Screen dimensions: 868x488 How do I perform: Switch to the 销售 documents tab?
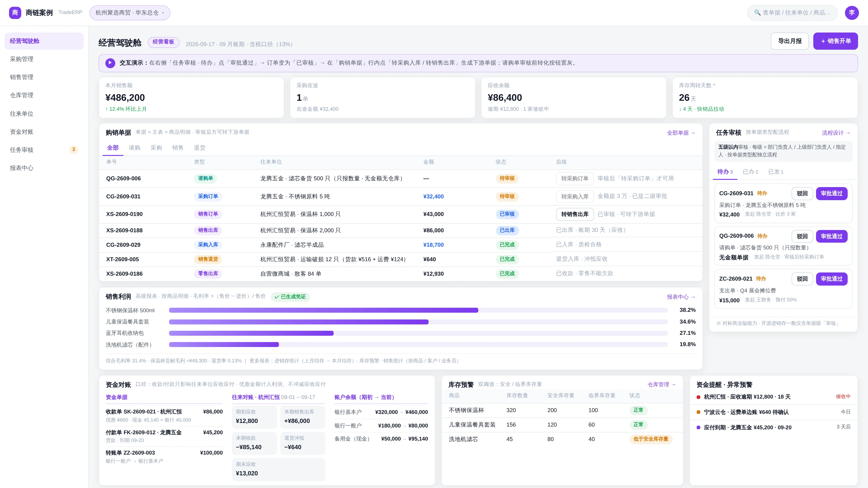point(178,148)
